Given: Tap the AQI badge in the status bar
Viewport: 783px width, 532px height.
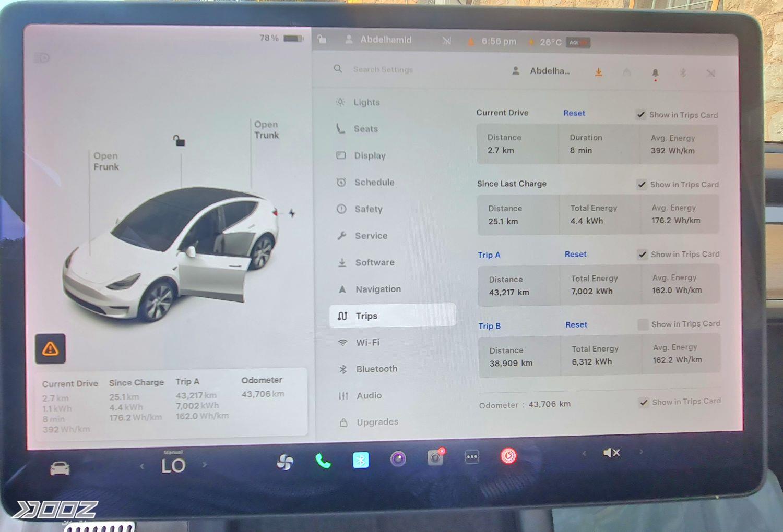Looking at the screenshot, I should coord(578,42).
